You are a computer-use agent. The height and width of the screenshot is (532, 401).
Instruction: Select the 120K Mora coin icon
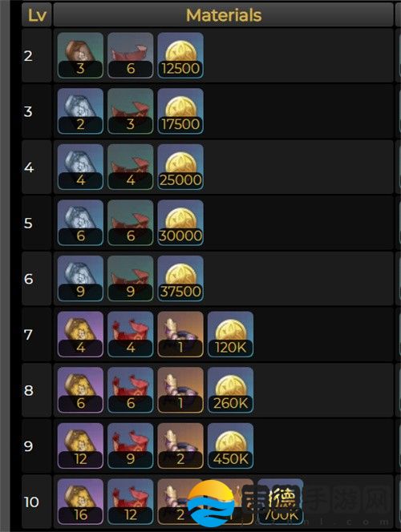pyautogui.click(x=230, y=334)
